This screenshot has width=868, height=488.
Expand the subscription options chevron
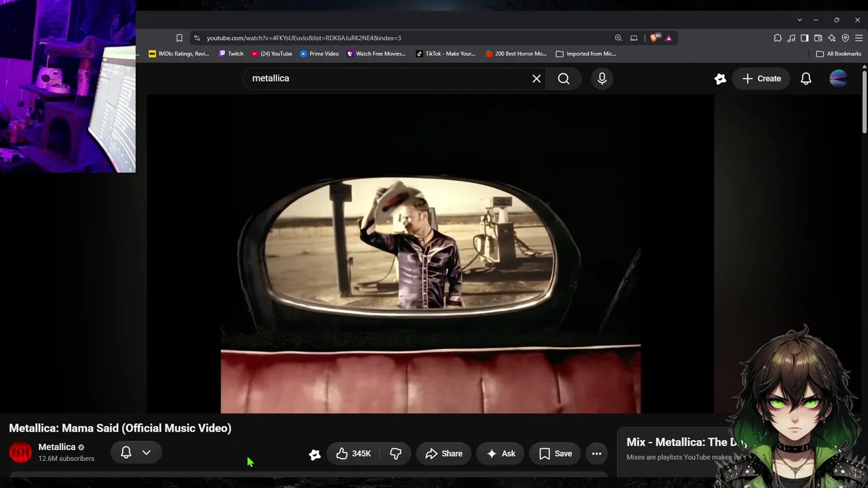tap(146, 452)
